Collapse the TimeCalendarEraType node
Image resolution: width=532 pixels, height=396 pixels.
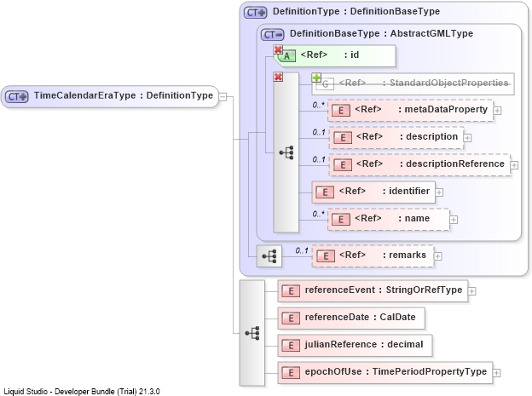pos(223,96)
